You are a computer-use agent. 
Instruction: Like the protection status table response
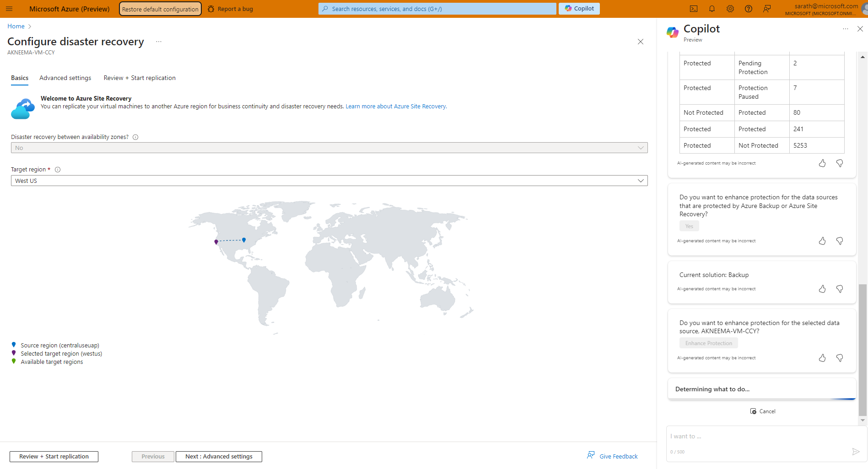tap(822, 163)
